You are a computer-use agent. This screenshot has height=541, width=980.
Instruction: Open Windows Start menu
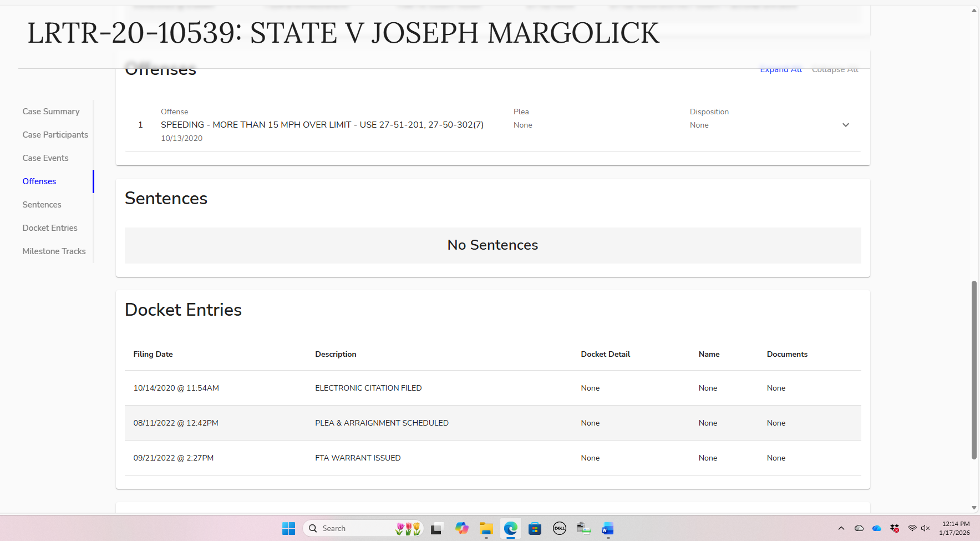pos(288,528)
